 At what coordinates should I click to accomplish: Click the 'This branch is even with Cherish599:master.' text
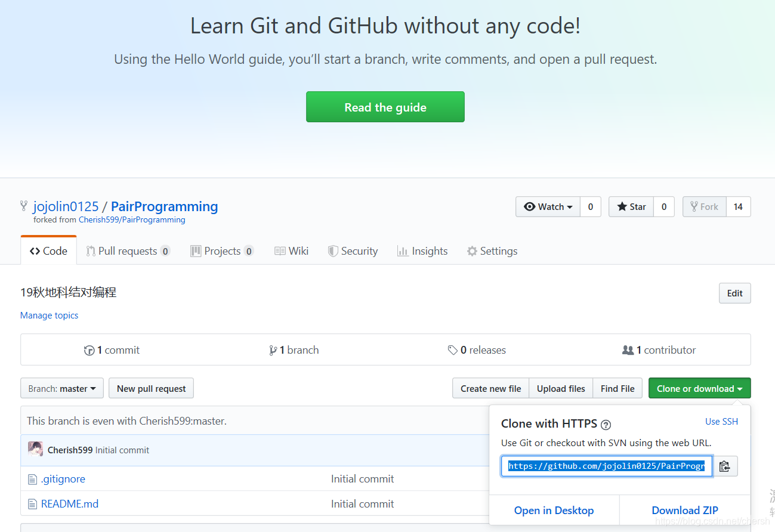pyautogui.click(x=126, y=420)
